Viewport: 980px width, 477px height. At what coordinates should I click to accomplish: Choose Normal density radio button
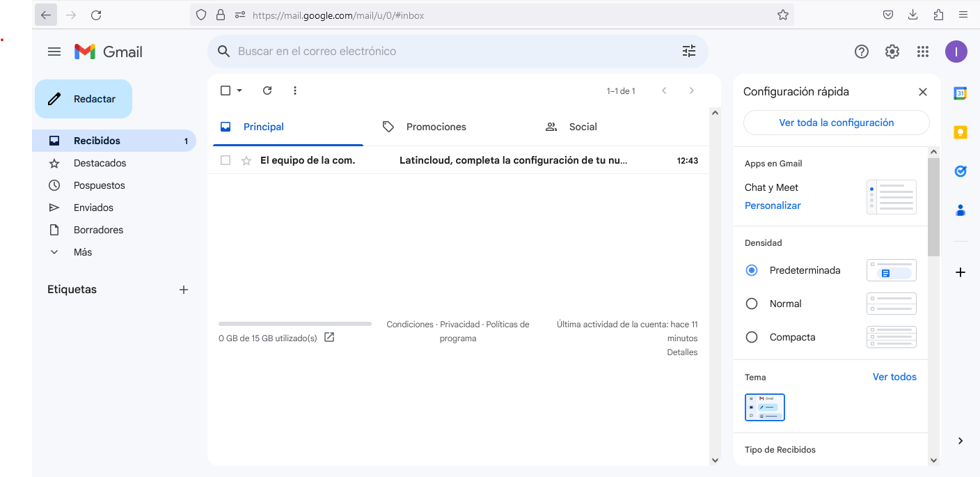click(x=752, y=304)
